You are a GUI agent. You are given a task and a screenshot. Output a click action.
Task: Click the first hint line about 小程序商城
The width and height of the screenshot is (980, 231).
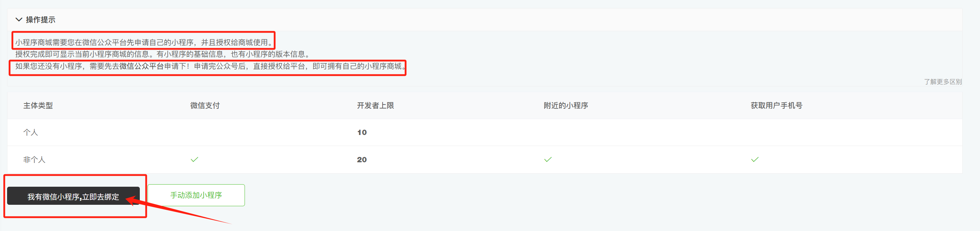[144, 42]
